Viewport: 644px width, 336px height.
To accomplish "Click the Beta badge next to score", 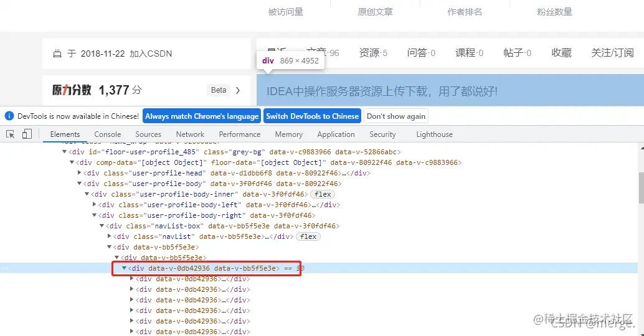I will [x=219, y=90].
